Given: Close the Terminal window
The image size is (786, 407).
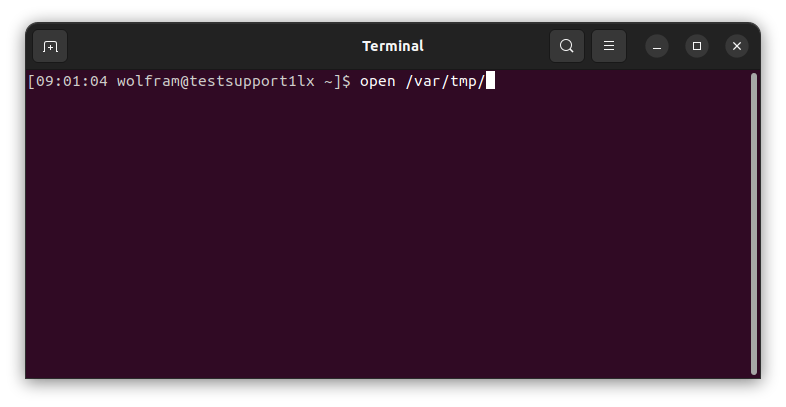Looking at the screenshot, I should click(x=737, y=46).
